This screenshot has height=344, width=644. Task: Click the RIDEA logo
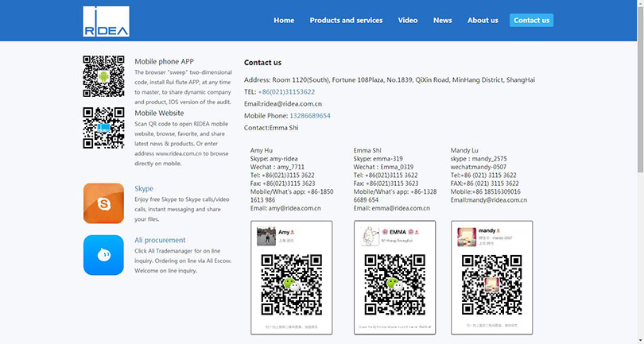pos(106,21)
